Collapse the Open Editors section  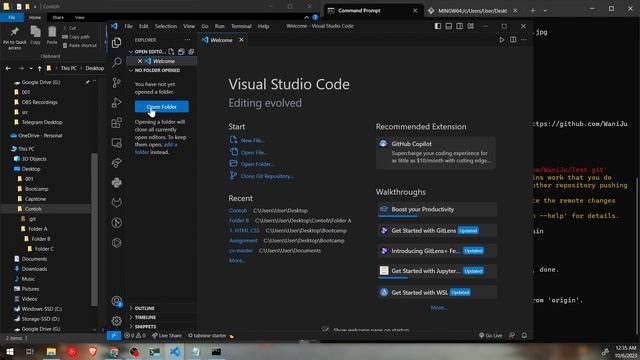pos(131,51)
